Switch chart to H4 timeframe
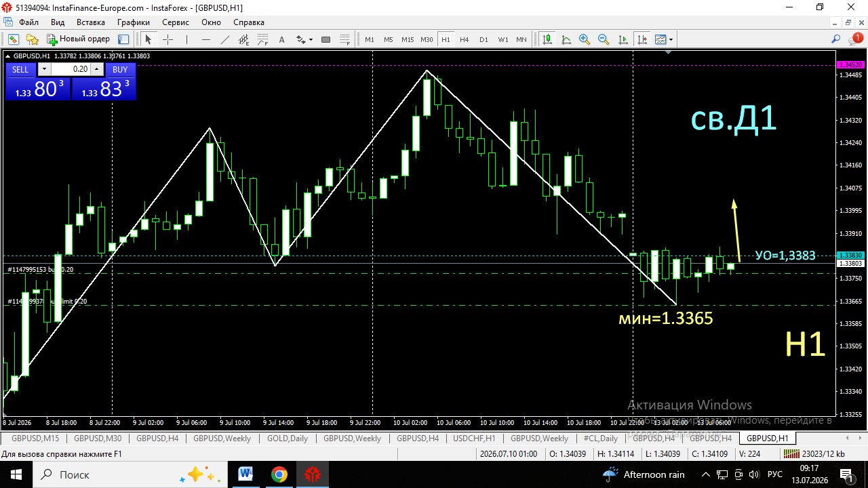The width and height of the screenshot is (868, 488). point(465,39)
